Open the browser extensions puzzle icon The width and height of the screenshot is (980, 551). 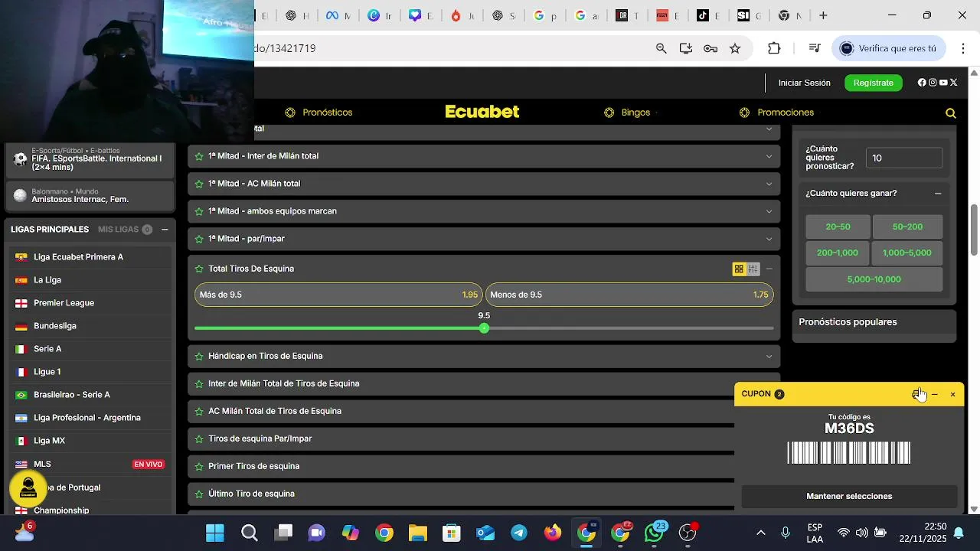pos(774,48)
